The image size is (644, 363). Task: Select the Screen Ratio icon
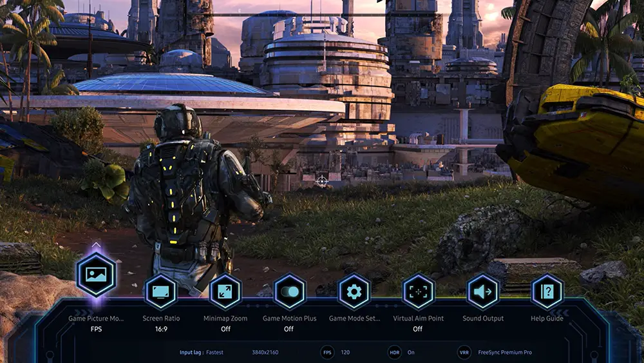point(160,291)
